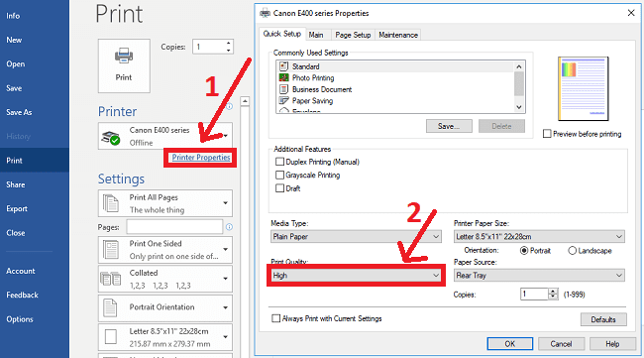Switch to the Maintenance tab

[x=398, y=35]
